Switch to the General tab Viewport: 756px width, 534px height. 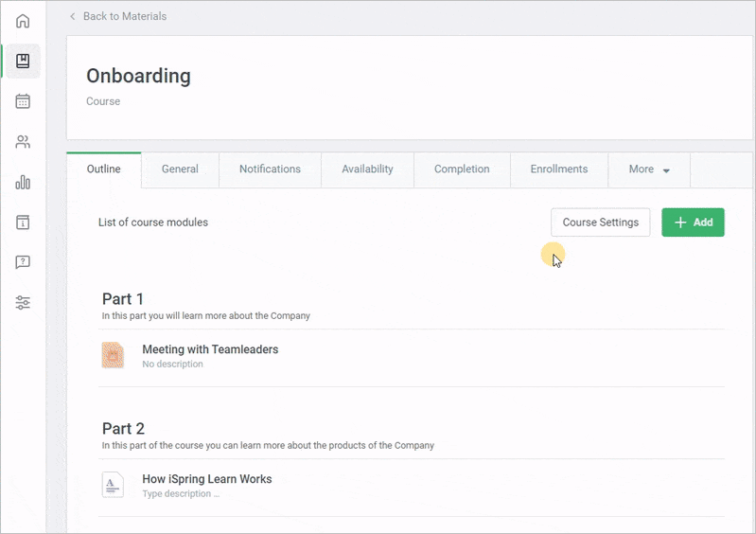pos(180,169)
